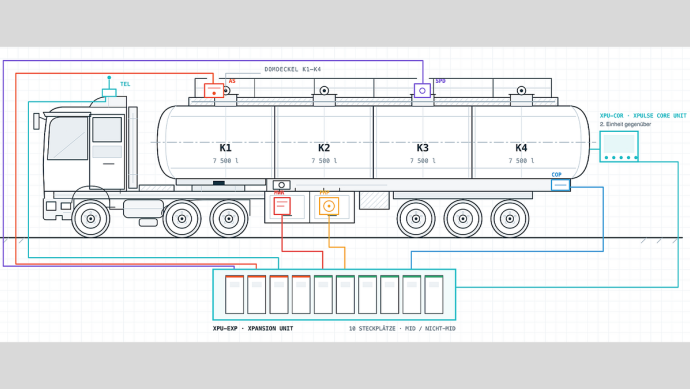Click the "7 500 l" volume under K3
Image resolution: width=690 pixels, height=389 pixels.
pyautogui.click(x=422, y=161)
